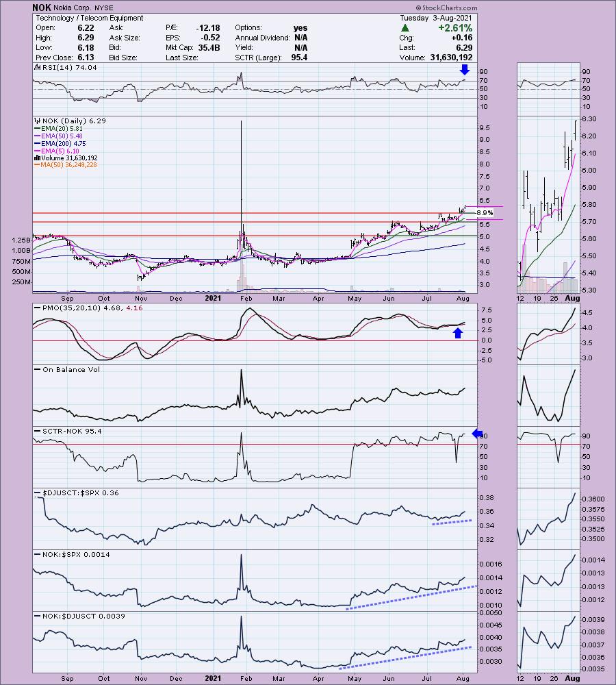This screenshot has width=616, height=685.
Task: Click the 1.25B volume axis label
Action: [x=22, y=240]
